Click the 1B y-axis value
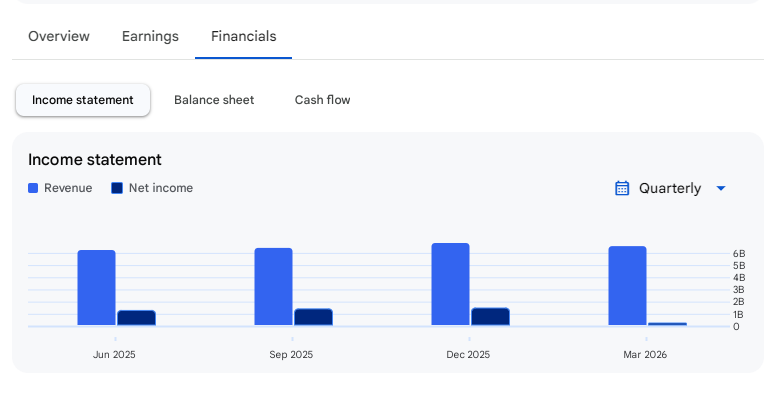Viewport: 783px width, 393px height. [x=739, y=315]
